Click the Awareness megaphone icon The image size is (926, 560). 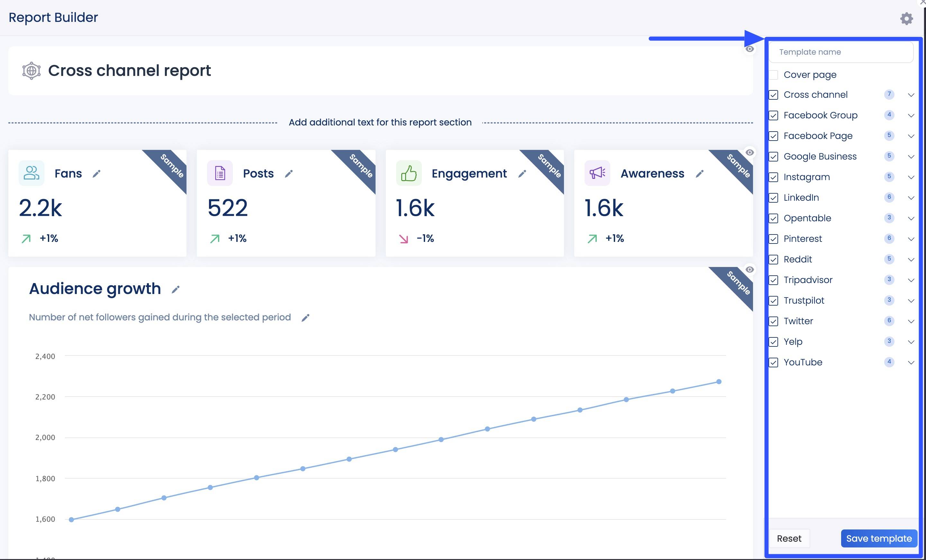597,173
